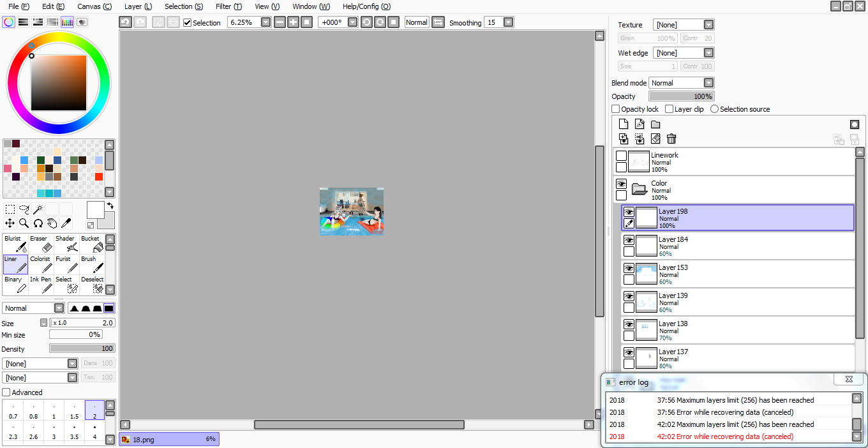868x448 pixels.
Task: Hide Layer 184
Action: 629,240
